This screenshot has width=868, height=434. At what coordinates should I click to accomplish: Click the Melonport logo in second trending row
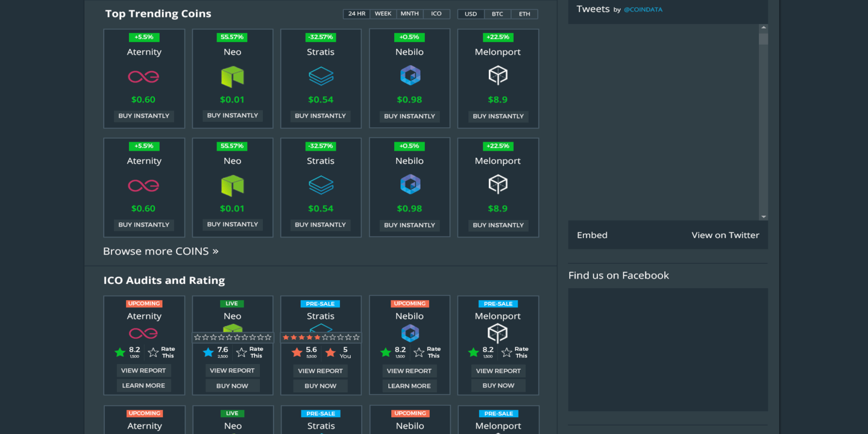coord(498,184)
